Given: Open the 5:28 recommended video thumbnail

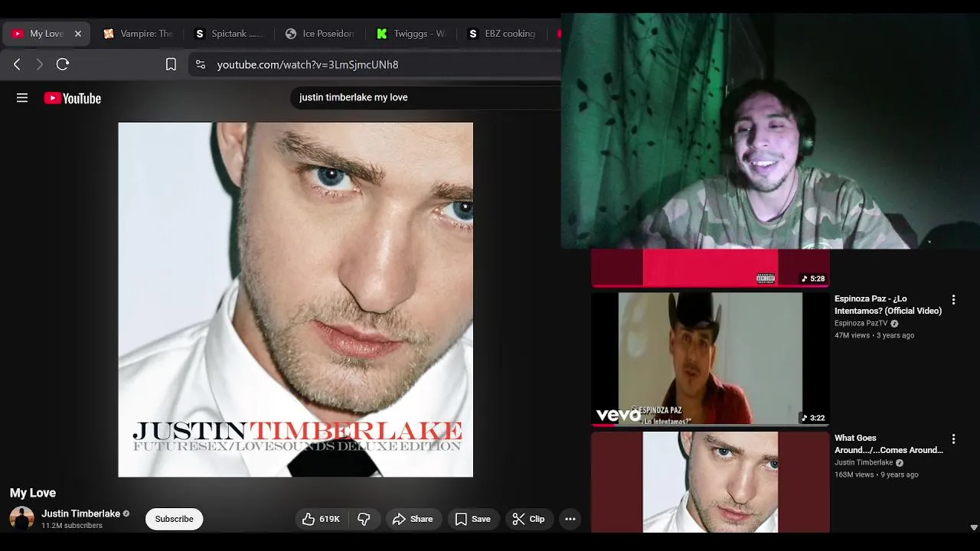Looking at the screenshot, I should [710, 268].
